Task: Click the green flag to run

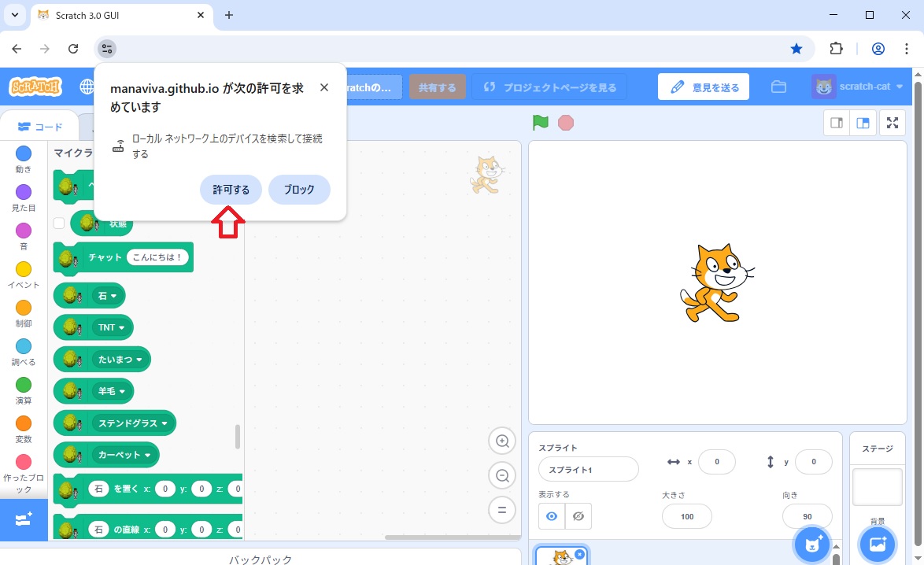Action: (540, 123)
